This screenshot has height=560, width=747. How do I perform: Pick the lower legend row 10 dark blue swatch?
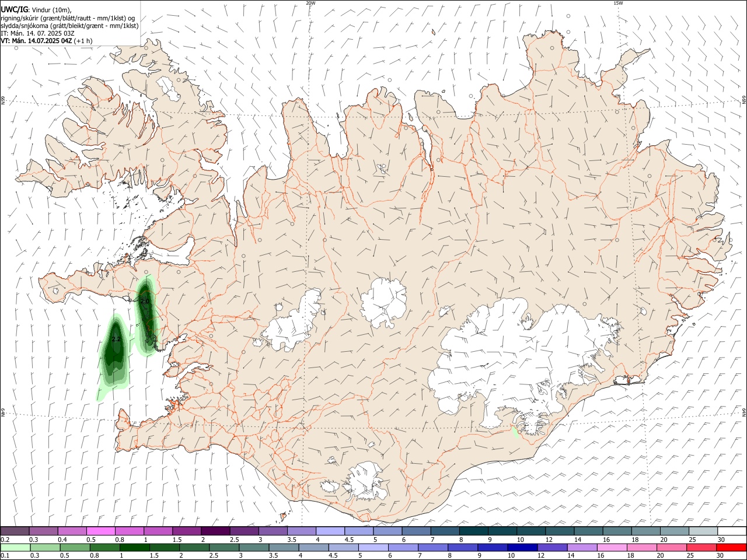click(521, 547)
